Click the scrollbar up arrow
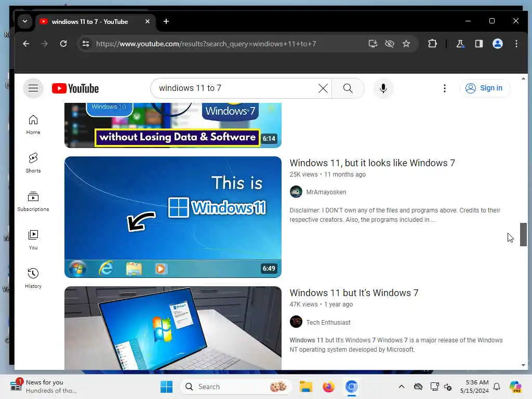 (x=523, y=78)
